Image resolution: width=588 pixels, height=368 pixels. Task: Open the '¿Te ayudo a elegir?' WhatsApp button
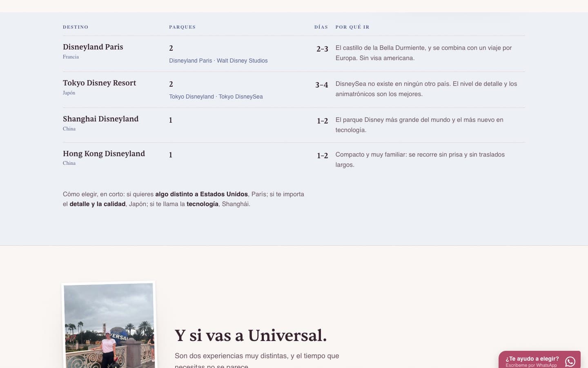point(539,360)
